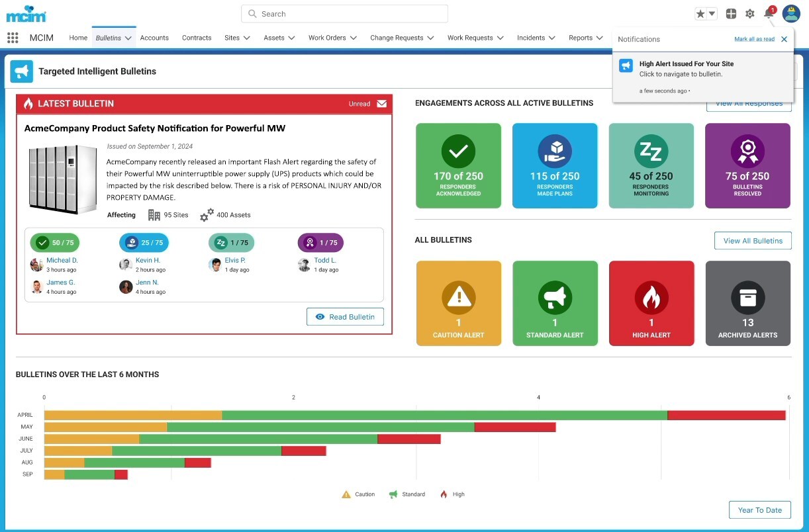This screenshot has width=809, height=532.
Task: Click the notifications bell icon
Action: coord(769,14)
